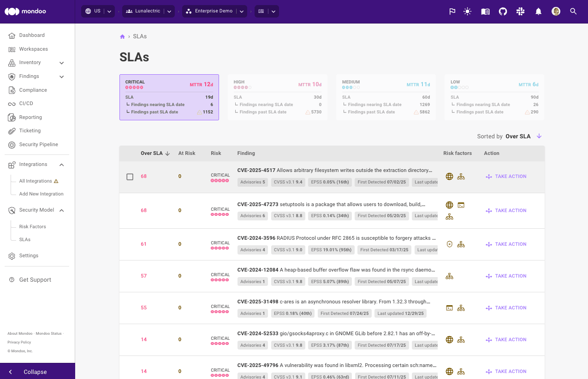The width and height of the screenshot is (588, 379).
Task: Check the checkbox for CVE-2025-4517
Action: tap(130, 177)
